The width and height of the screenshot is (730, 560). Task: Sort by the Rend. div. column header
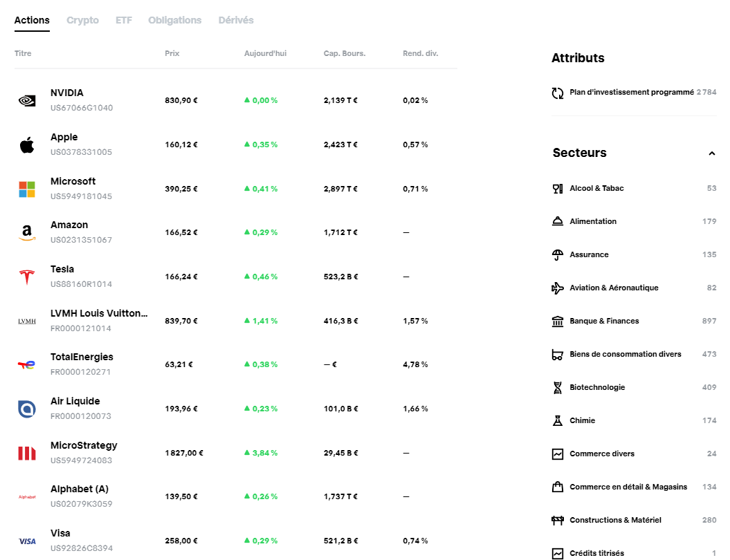coord(421,53)
